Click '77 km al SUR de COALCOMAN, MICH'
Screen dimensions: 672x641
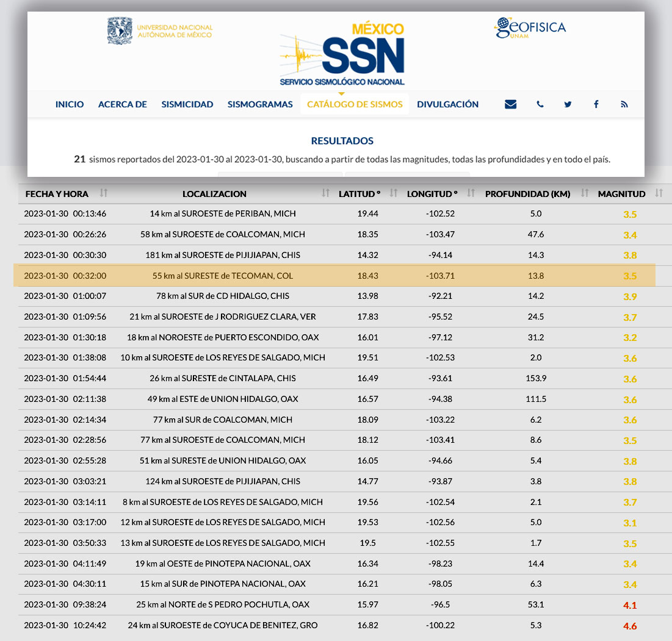(x=222, y=420)
